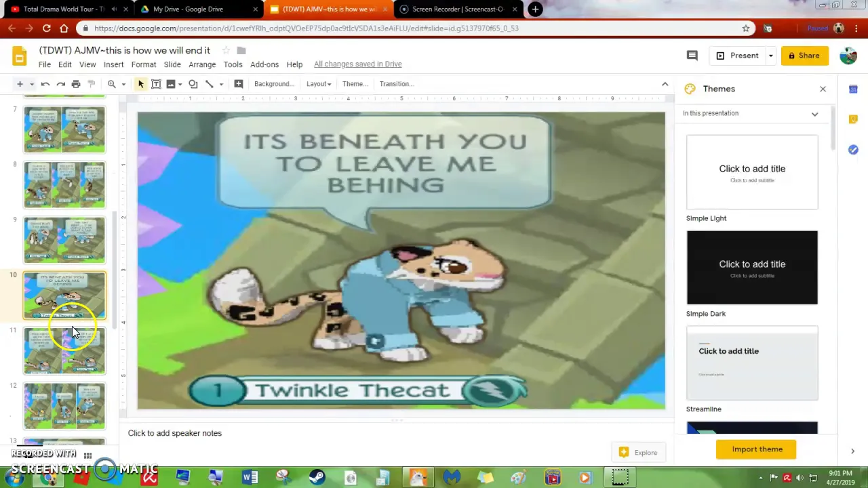
Task: Hide side panel with bottom-right arrow
Action: click(x=852, y=451)
